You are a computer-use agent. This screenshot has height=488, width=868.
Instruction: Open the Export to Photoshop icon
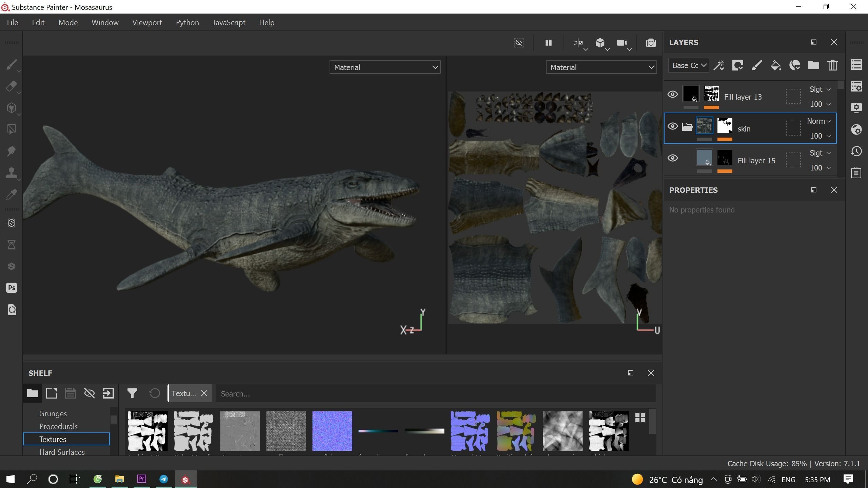pos(12,288)
